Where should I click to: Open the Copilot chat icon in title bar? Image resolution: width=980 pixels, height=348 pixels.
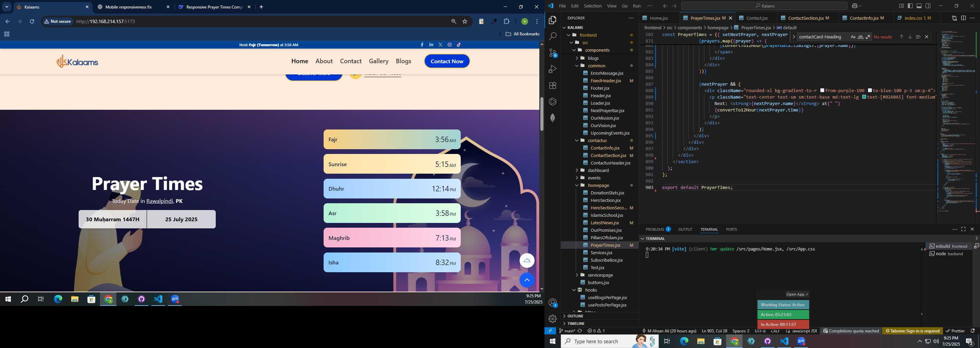pyautogui.click(x=854, y=6)
